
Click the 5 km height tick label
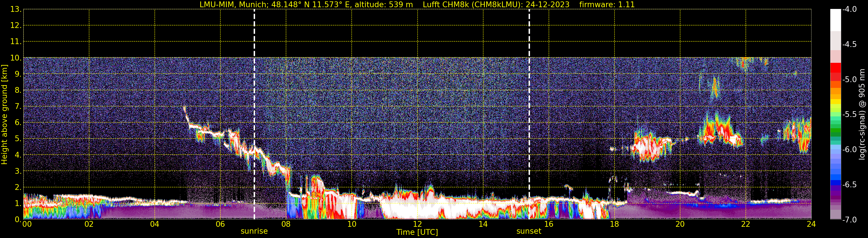tap(18, 139)
